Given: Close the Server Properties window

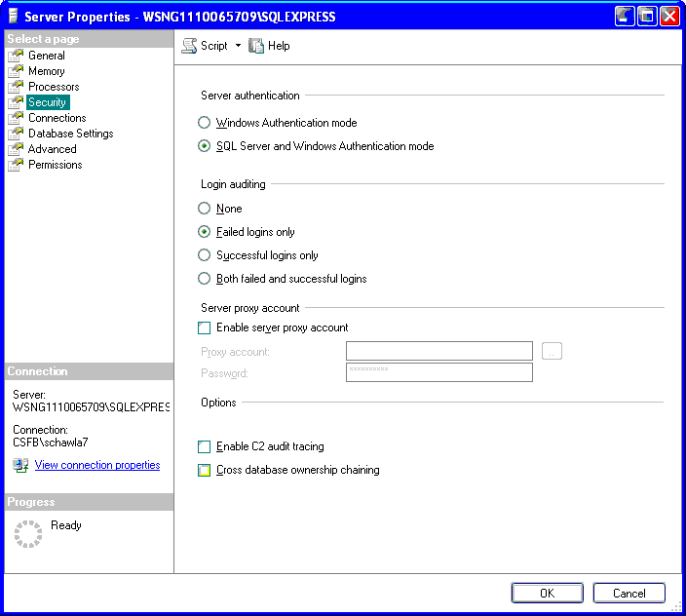Looking at the screenshot, I should (669, 17).
